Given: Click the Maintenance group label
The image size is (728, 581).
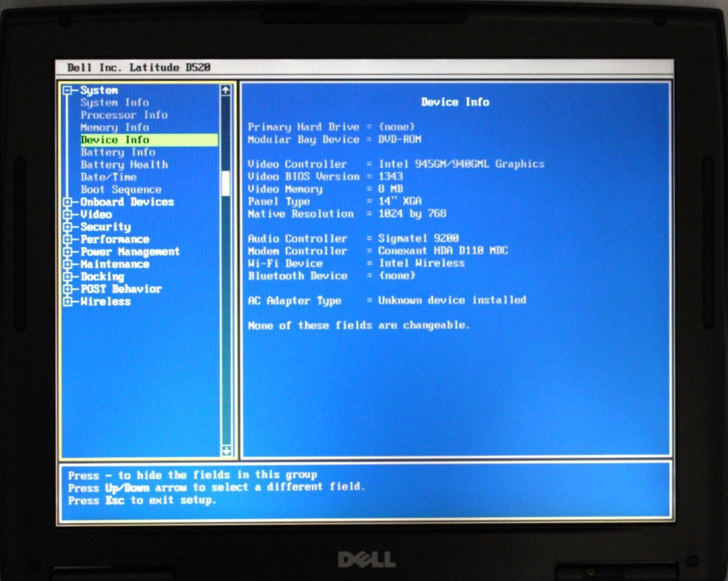Looking at the screenshot, I should point(115,264).
